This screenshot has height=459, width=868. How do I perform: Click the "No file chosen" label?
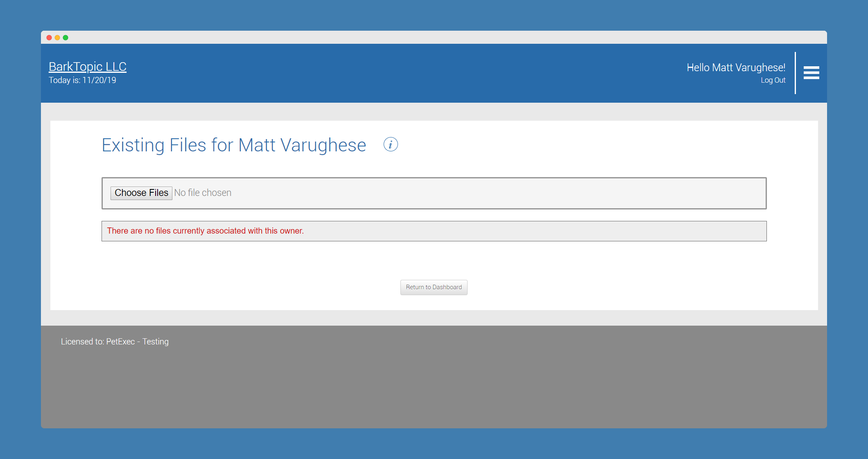point(203,193)
